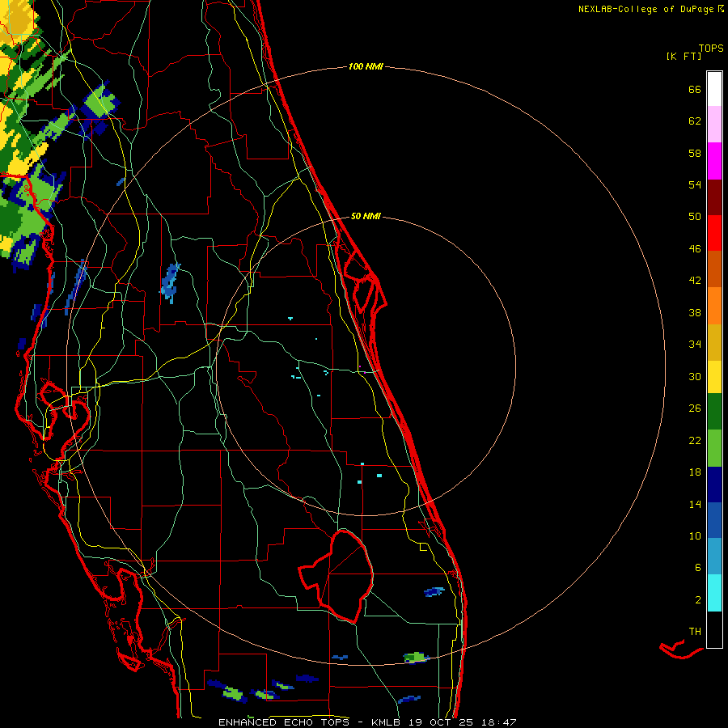The width and height of the screenshot is (728, 728).
Task: Select the dark green 26 kft swatch
Action: click(714, 412)
